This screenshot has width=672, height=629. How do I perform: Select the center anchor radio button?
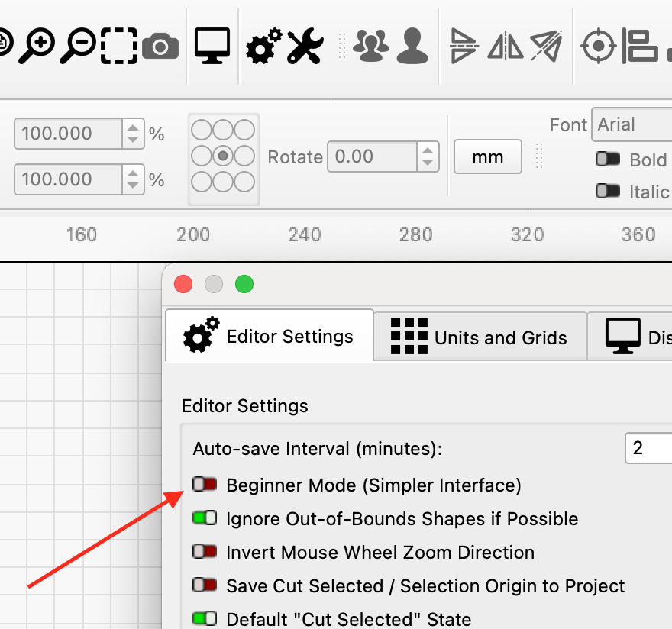click(x=223, y=156)
